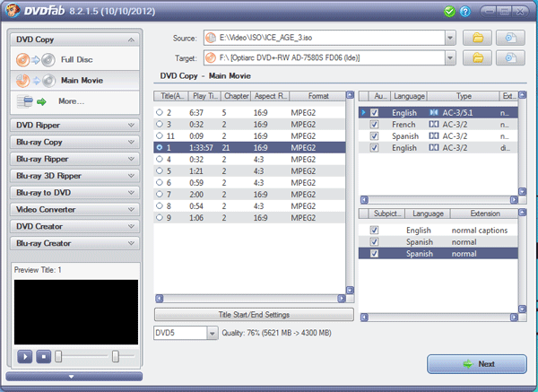
Task: Uncheck the highlighted Spanish normal subtitle
Action: [x=374, y=253]
